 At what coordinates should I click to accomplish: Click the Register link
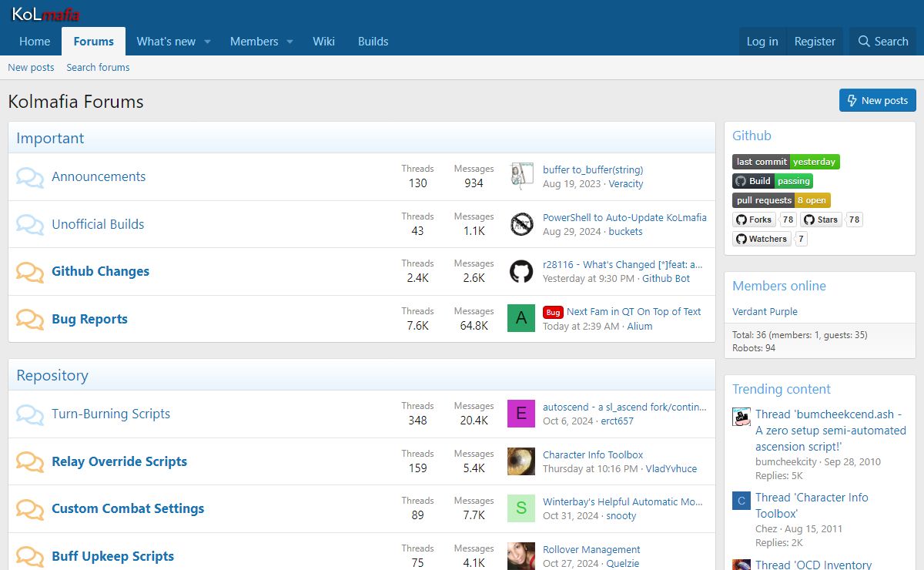coord(815,42)
